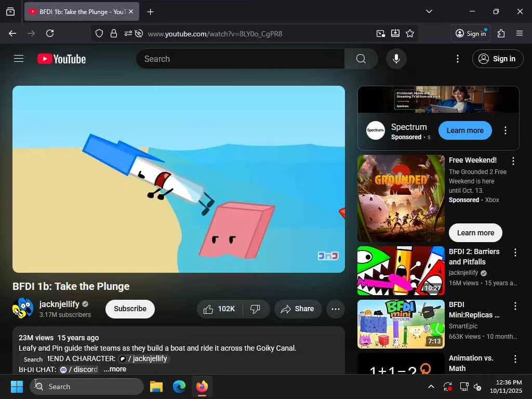This screenshot has width=532, height=399.
Task: Open Firefox extensions puzzle icon
Action: coord(501,33)
